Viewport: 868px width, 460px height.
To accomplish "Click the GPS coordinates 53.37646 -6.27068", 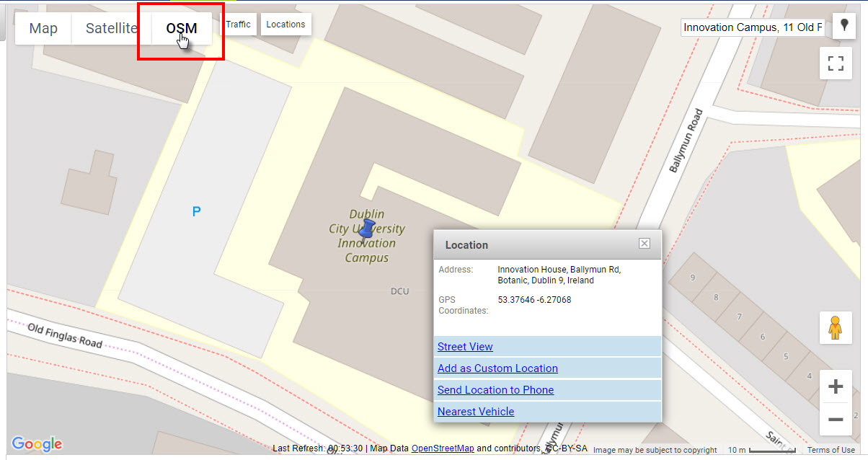I will pos(534,300).
